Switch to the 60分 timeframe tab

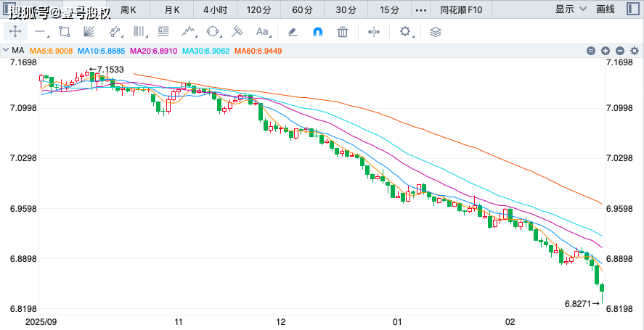point(303,9)
